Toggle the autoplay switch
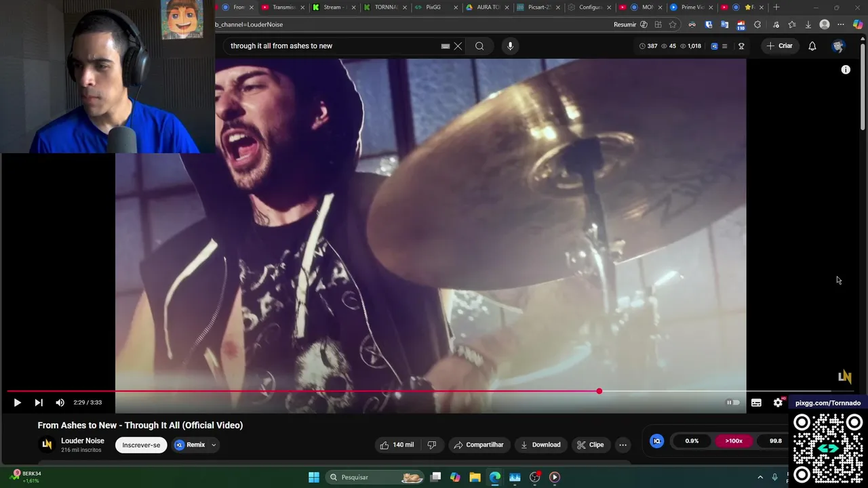This screenshot has width=868, height=488. click(733, 403)
